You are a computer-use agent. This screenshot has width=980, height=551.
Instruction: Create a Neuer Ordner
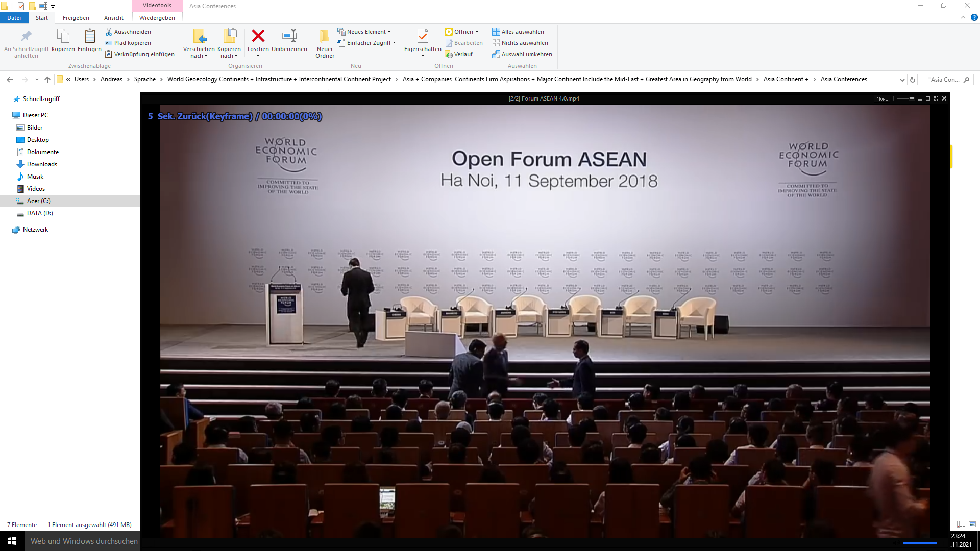(325, 43)
